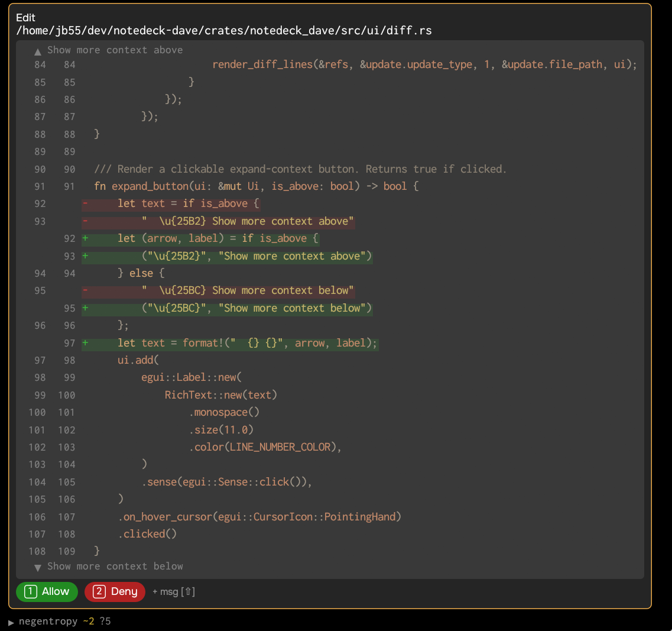Expand "Show more context above" label

tap(115, 50)
